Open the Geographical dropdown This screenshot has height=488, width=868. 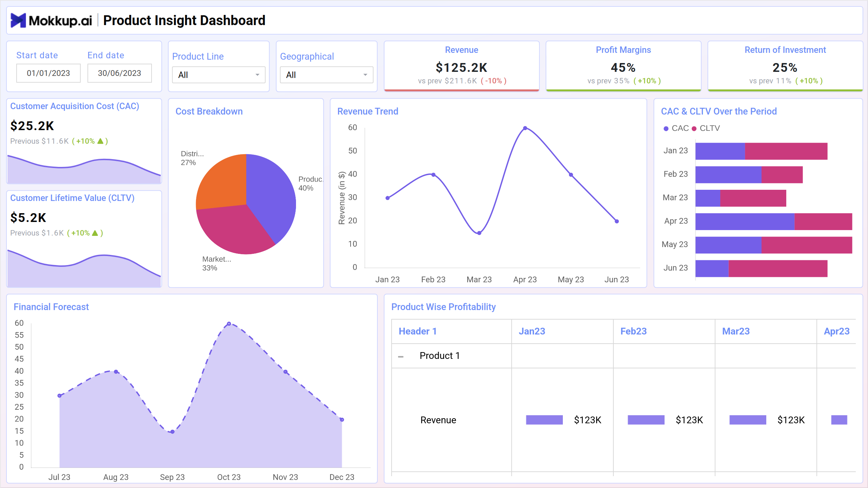coord(327,75)
